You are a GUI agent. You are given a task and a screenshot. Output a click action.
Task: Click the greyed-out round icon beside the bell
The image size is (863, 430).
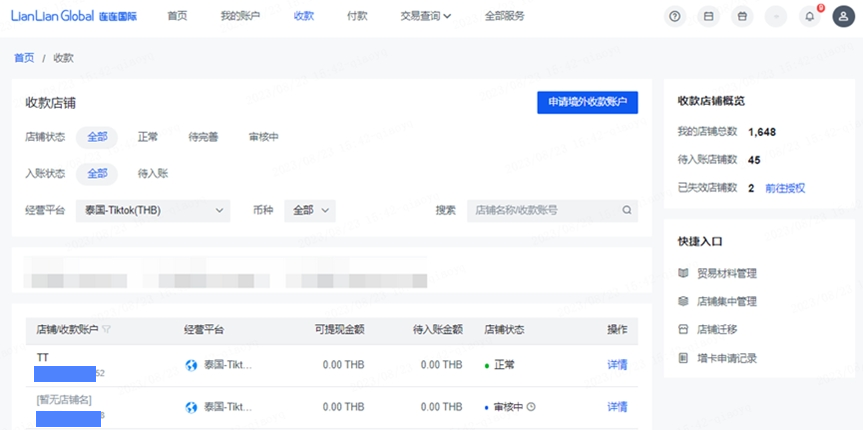776,17
